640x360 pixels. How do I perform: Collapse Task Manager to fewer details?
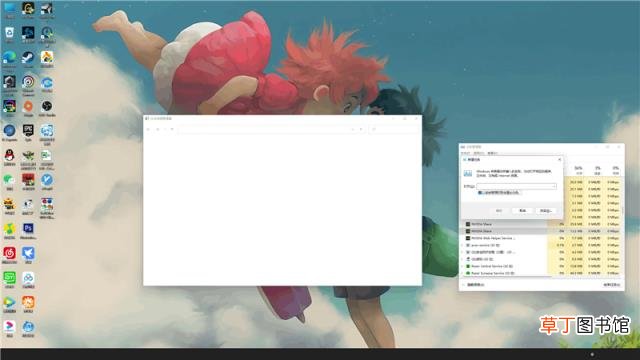click(x=473, y=284)
